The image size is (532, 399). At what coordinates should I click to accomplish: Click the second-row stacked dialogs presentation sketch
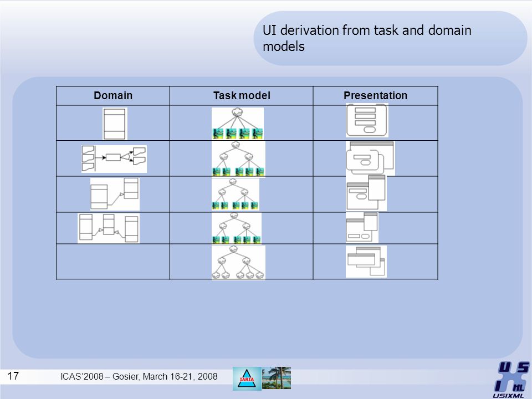pyautogui.click(x=370, y=158)
